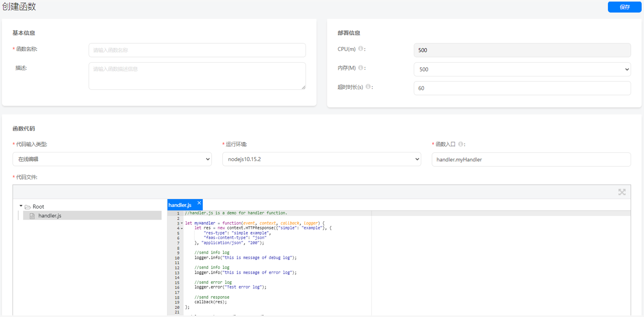Screen dimensions: 644x317
Task: Focus the 超时时长 field showing 60
Action: [522, 88]
